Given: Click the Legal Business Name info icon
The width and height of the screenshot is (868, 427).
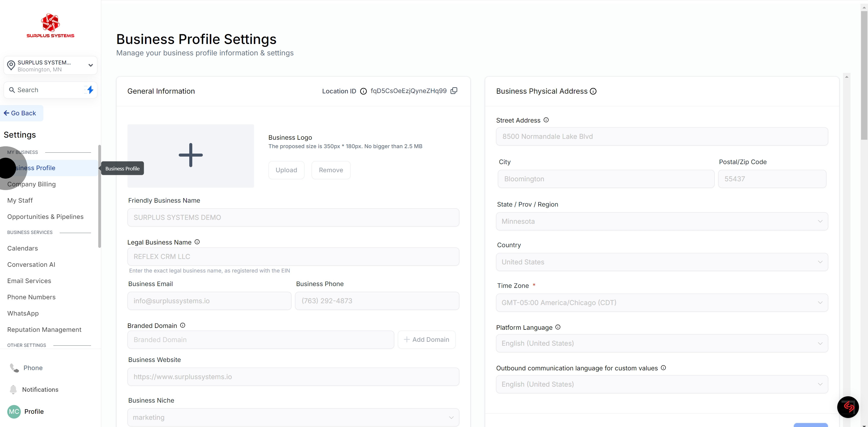Looking at the screenshot, I should (197, 242).
